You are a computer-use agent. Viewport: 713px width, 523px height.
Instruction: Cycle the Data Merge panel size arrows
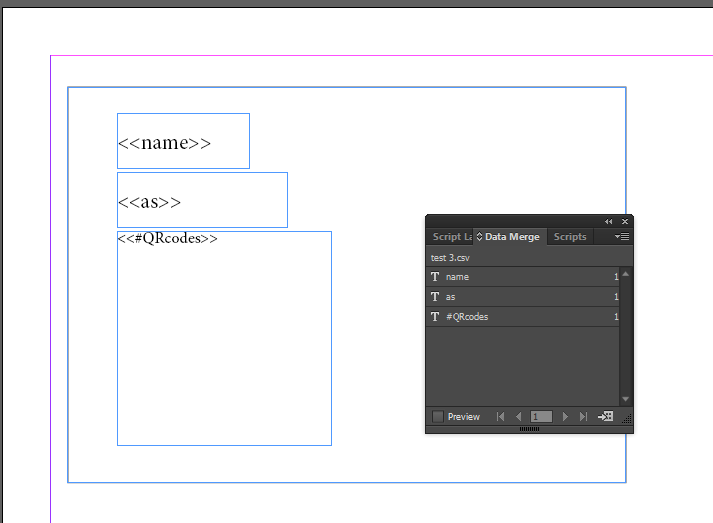(x=479, y=237)
